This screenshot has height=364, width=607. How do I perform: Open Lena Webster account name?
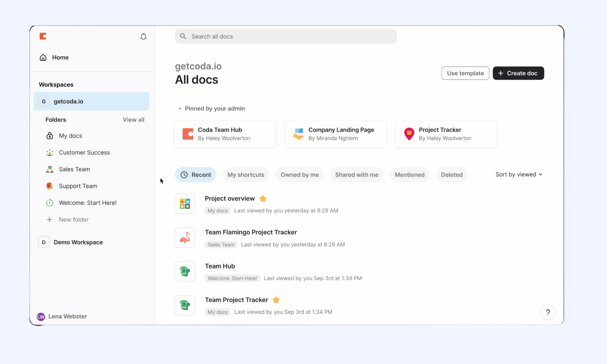(68, 316)
